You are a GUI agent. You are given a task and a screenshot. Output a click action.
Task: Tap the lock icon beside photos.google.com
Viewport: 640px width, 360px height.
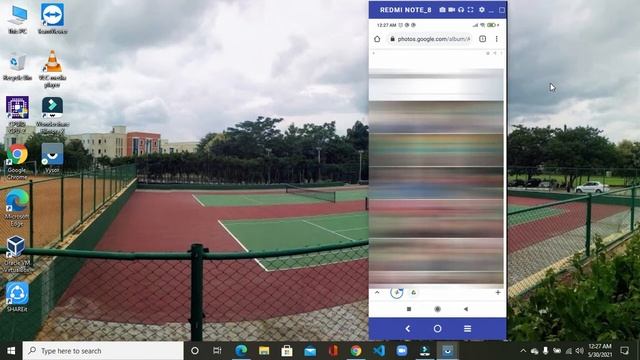(x=392, y=39)
